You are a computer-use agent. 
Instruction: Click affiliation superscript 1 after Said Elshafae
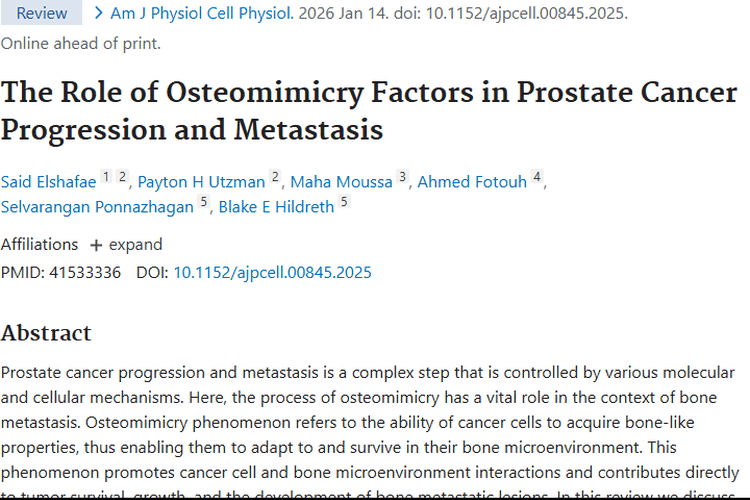106,177
